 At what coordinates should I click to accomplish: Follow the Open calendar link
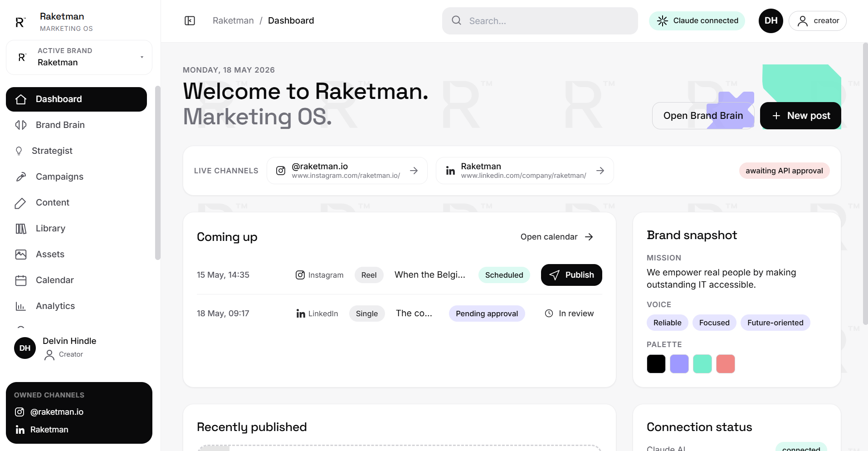pos(557,237)
